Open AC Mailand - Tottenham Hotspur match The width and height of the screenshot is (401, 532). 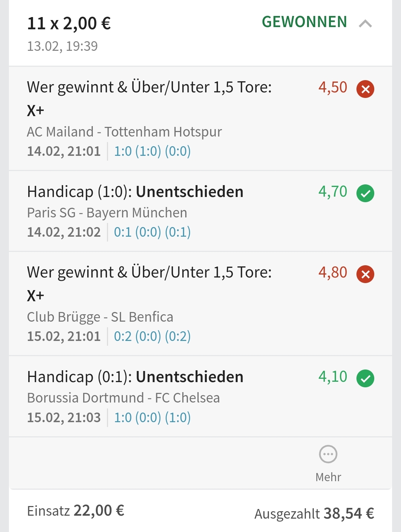click(124, 132)
